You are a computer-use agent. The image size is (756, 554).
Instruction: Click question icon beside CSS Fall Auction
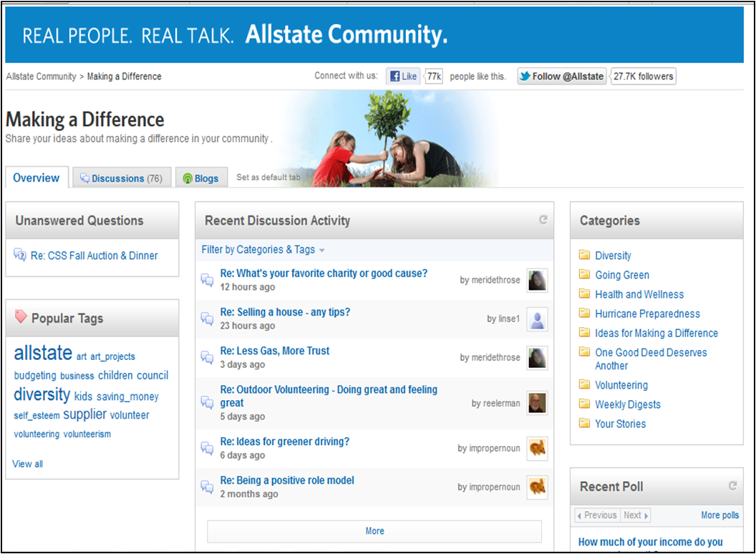[x=20, y=255]
